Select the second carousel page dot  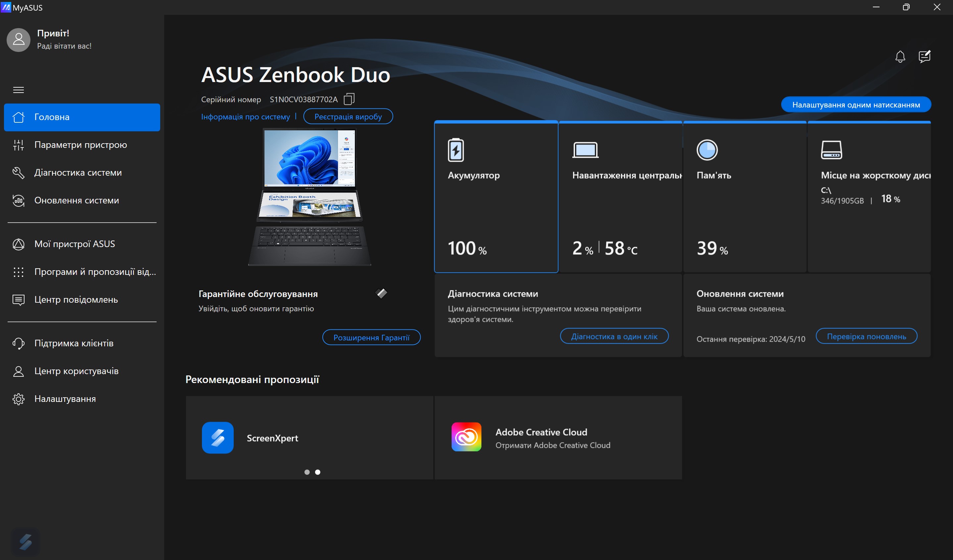[x=318, y=472]
